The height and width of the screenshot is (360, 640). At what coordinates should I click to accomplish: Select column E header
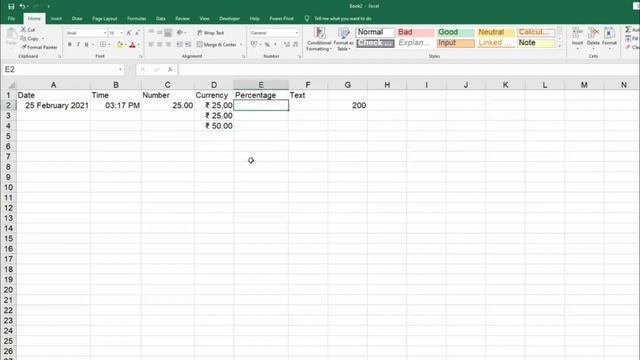pos(261,85)
